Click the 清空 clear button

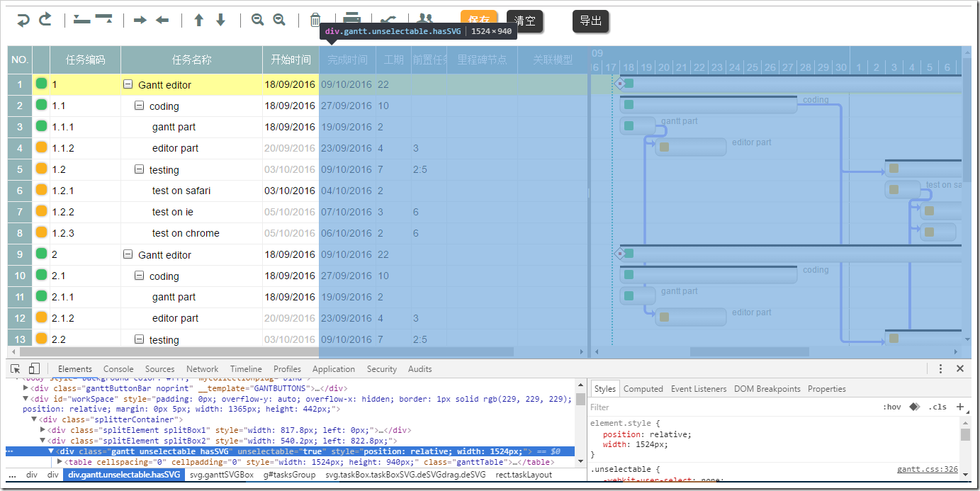coord(525,21)
